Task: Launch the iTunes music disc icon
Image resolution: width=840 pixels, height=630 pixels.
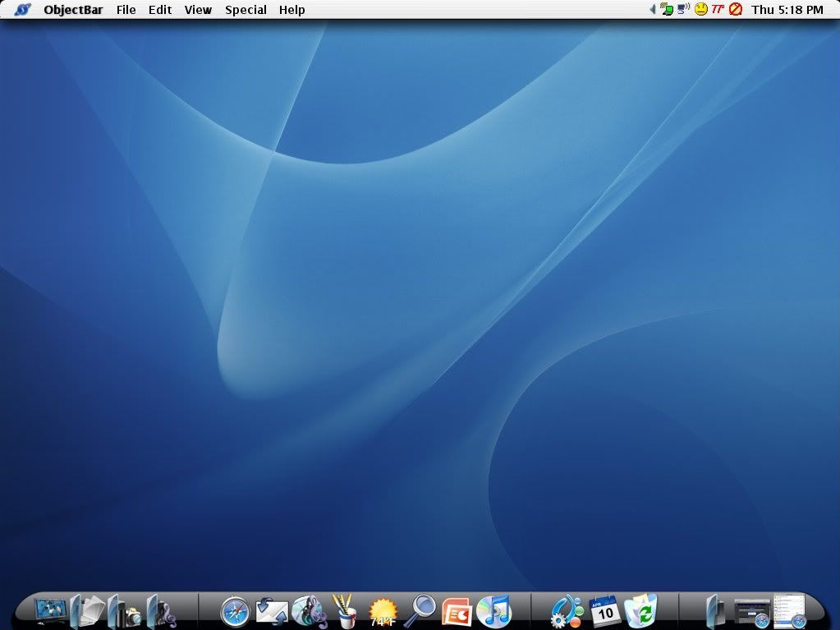Action: (x=494, y=611)
